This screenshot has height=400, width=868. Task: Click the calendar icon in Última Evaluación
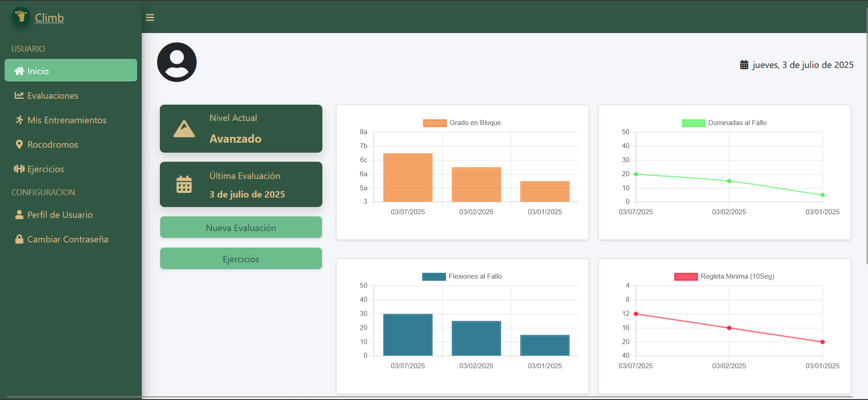tap(184, 184)
